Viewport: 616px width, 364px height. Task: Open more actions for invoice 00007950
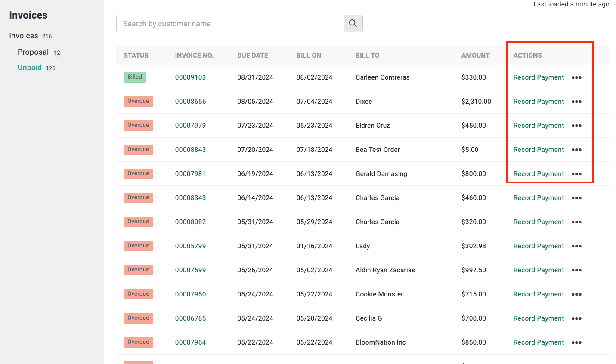point(576,294)
